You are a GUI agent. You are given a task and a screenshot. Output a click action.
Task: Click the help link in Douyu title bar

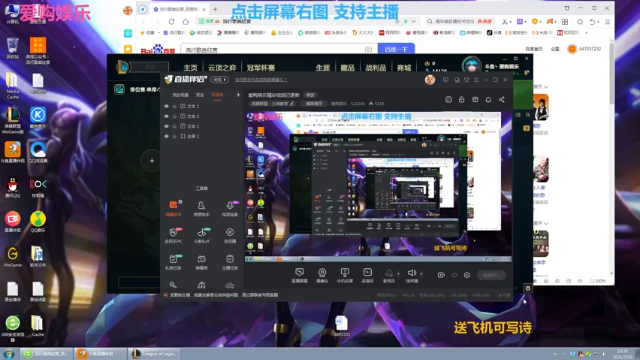pos(261,80)
